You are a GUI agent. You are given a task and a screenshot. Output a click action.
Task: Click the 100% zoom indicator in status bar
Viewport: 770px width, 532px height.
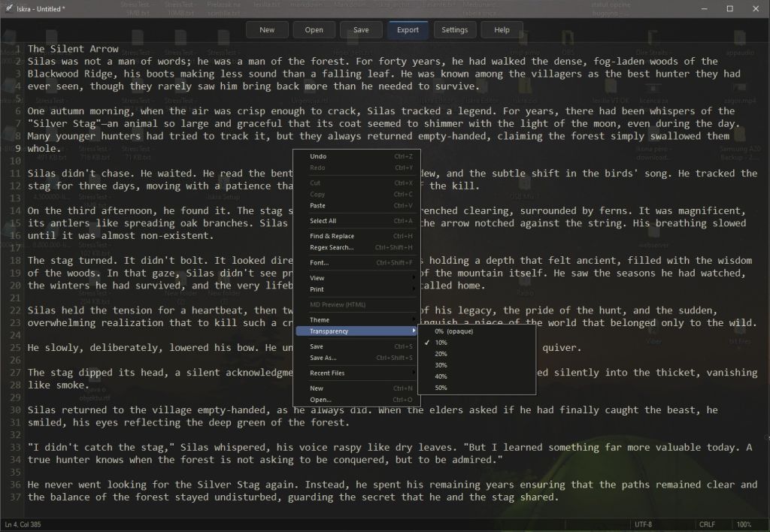(x=744, y=524)
